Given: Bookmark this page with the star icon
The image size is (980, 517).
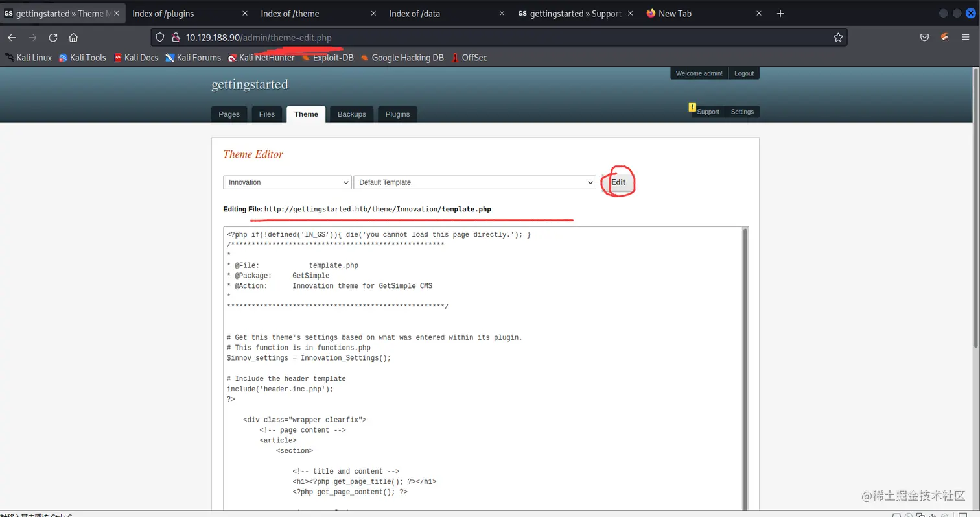Looking at the screenshot, I should click(x=838, y=38).
